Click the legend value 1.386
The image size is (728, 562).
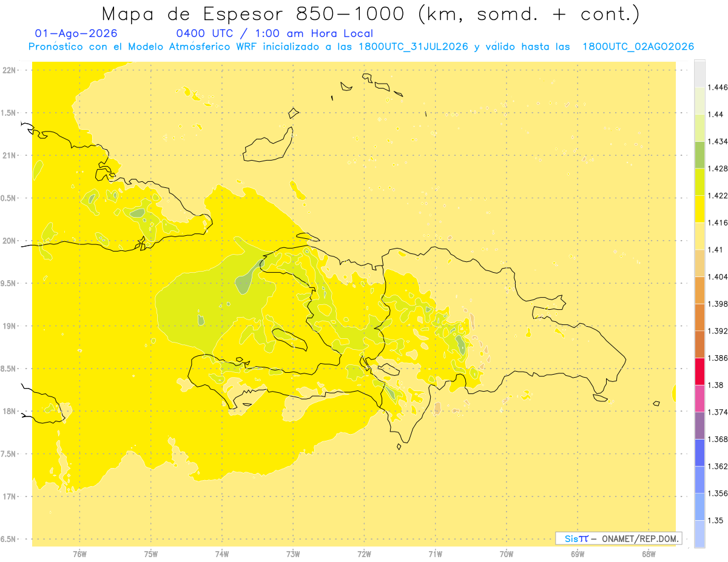tap(719, 358)
